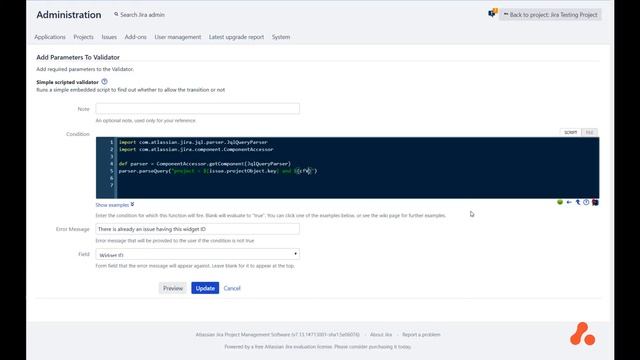This screenshot has width=640, height=360.
Task: Click line 4 in the code editor
Action: point(205,164)
